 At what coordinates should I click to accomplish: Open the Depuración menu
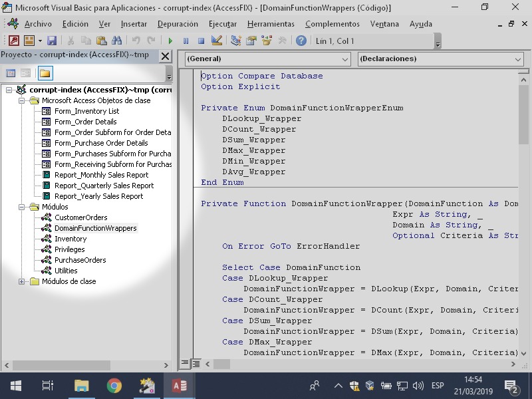(178, 24)
